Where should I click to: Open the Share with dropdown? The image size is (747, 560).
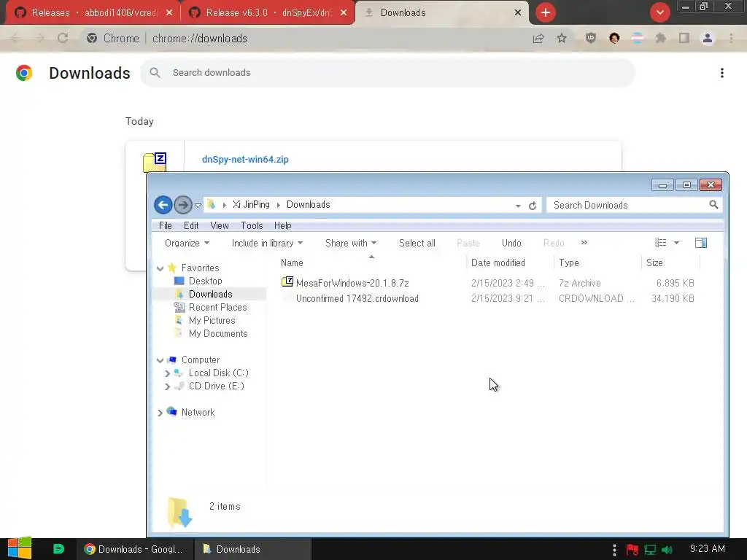click(351, 244)
